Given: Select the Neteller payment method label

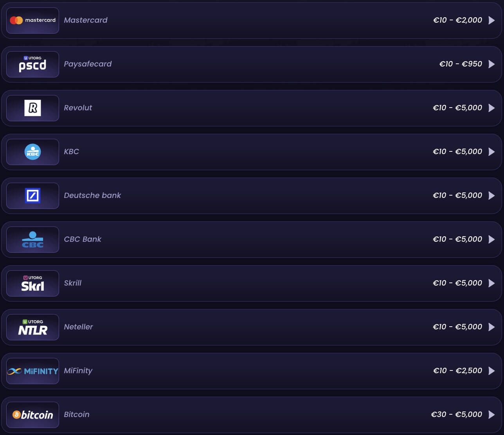Looking at the screenshot, I should point(78,327).
